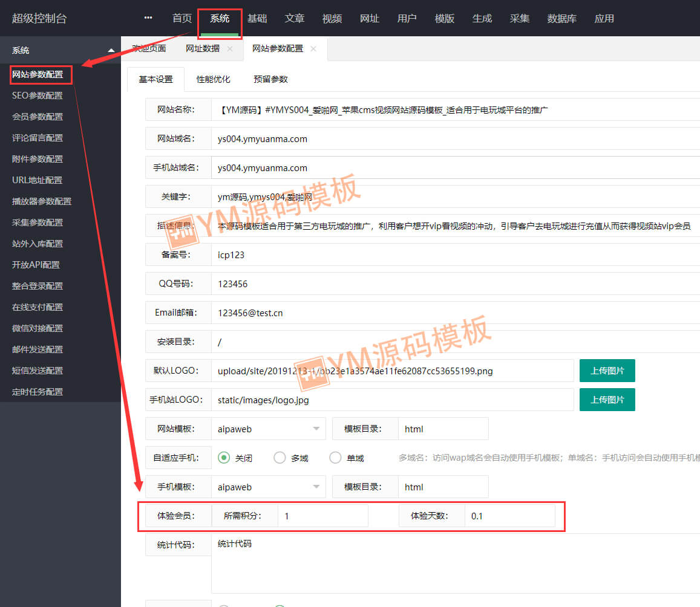Open the 视频 top menu
The image size is (700, 607).
click(x=332, y=18)
